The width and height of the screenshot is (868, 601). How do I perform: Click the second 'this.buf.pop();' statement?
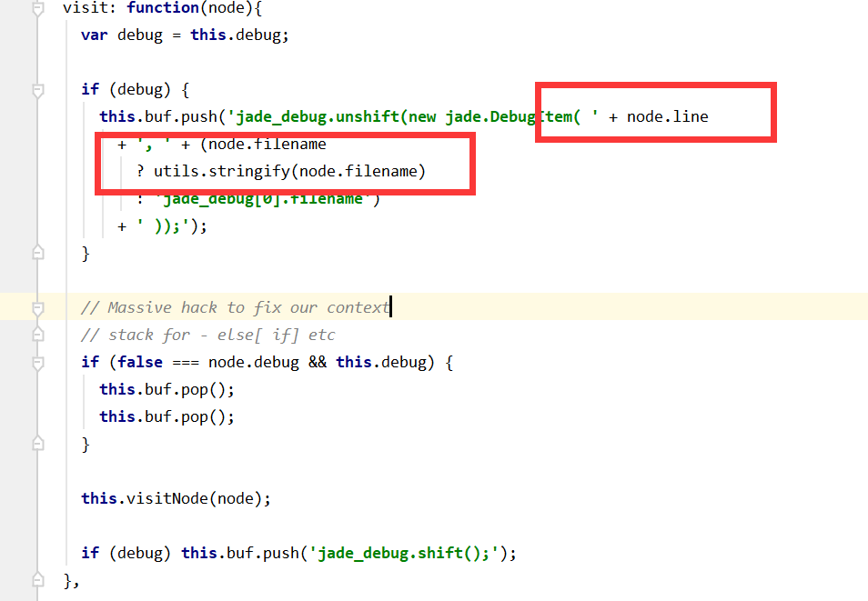(x=167, y=416)
